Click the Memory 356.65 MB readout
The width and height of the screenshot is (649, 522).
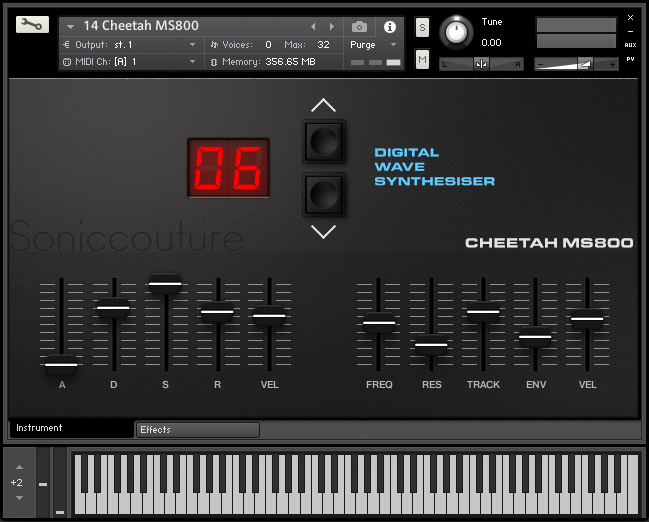291,62
